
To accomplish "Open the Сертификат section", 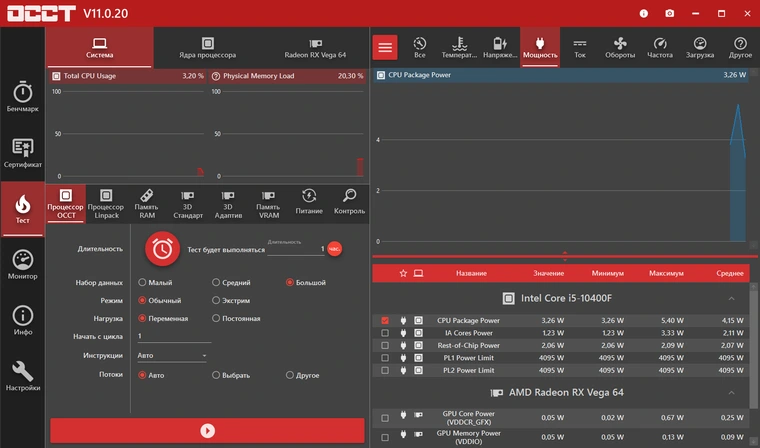I will point(22,153).
